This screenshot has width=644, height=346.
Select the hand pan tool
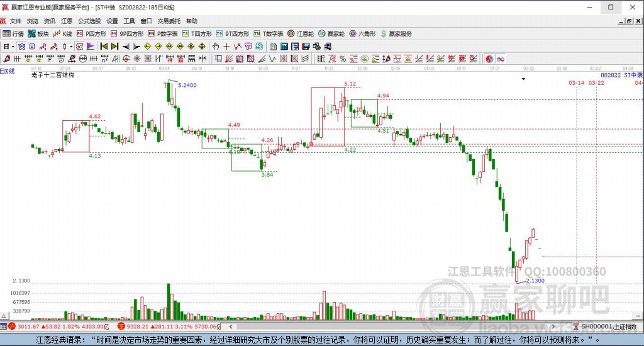pyautogui.click(x=216, y=47)
